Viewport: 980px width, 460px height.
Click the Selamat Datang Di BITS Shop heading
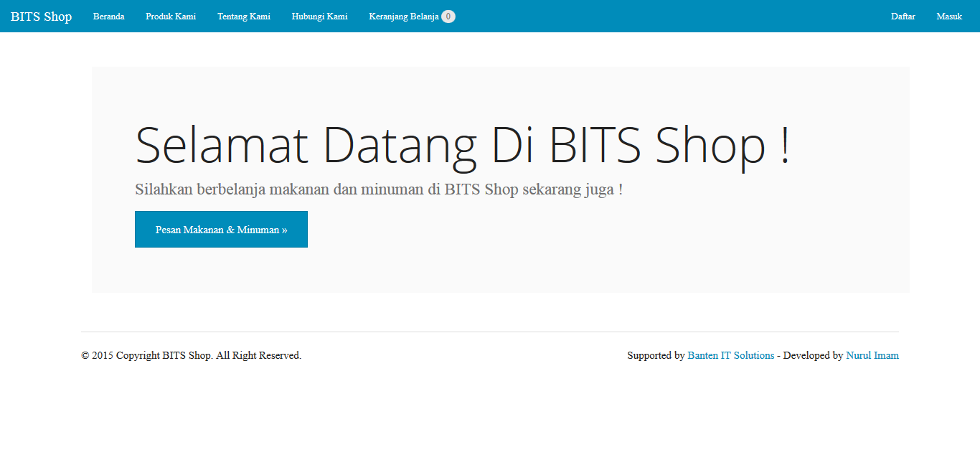pyautogui.click(x=463, y=146)
